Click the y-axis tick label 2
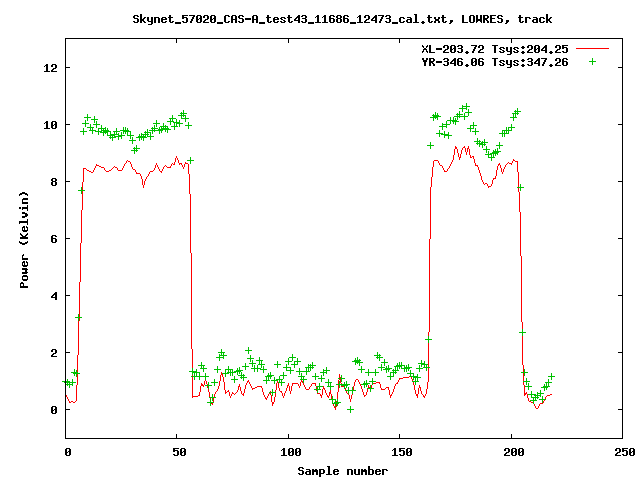The height and width of the screenshot is (480, 640). coord(54,353)
